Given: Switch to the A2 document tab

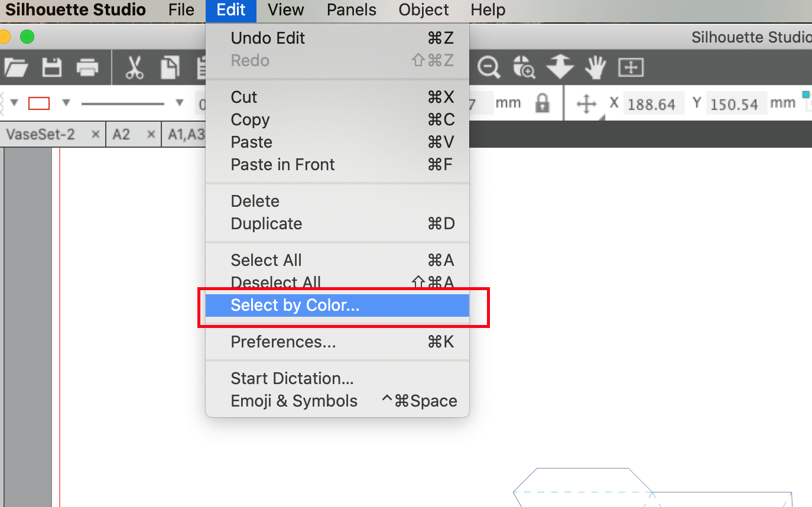Looking at the screenshot, I should click(x=121, y=135).
